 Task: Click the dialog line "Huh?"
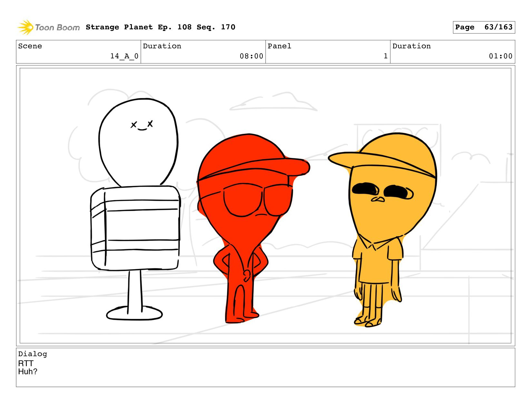coord(28,372)
